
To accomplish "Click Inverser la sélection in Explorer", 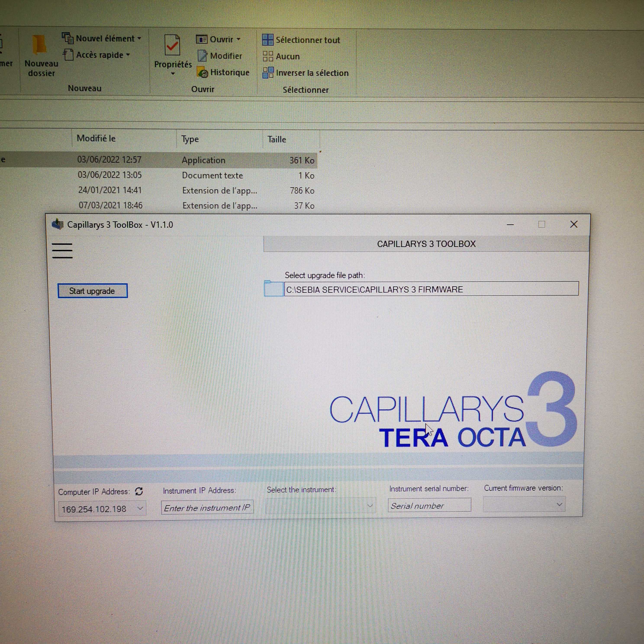I will (305, 73).
